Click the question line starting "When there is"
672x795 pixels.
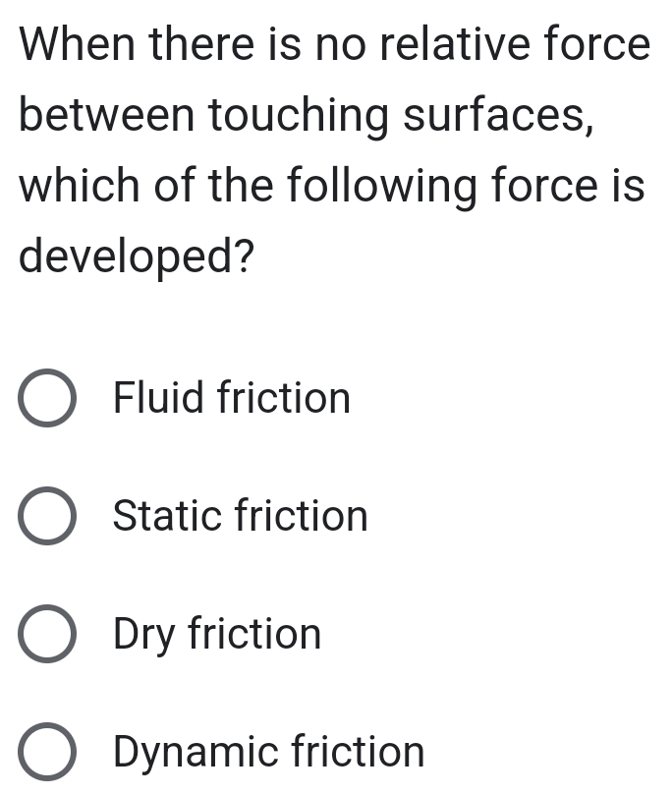[334, 45]
